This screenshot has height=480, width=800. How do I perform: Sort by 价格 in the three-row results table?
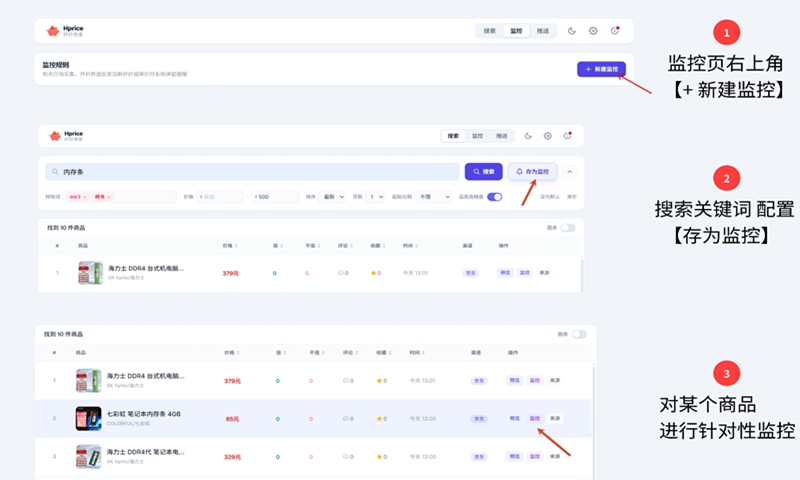pos(232,352)
